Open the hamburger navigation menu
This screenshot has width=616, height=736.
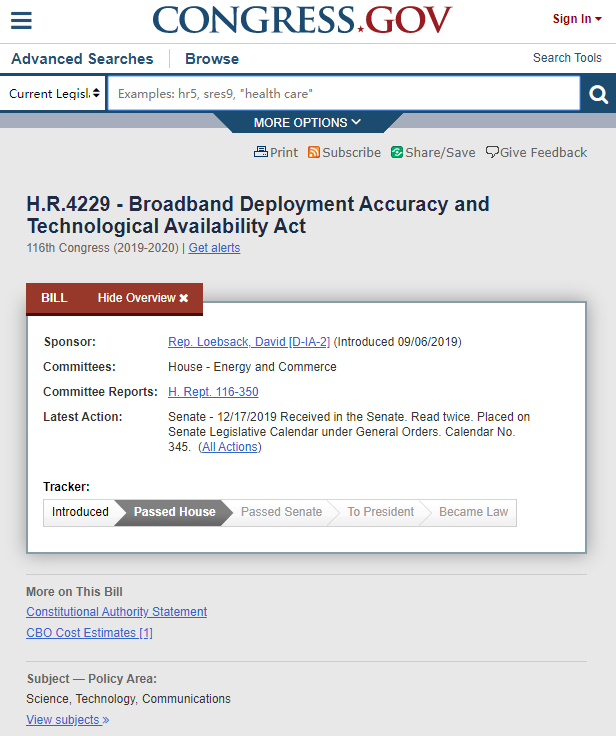(x=21, y=20)
